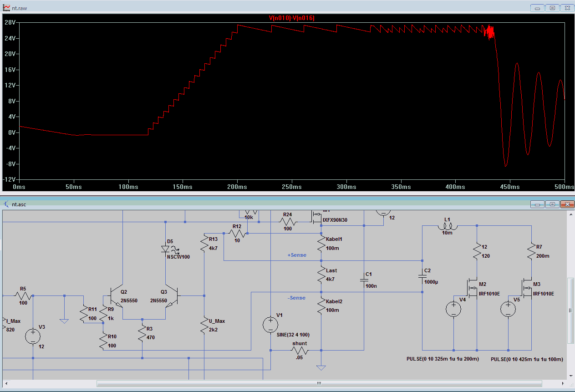Close the nt.asc schematic window
The image size is (575, 392).
coord(567,204)
